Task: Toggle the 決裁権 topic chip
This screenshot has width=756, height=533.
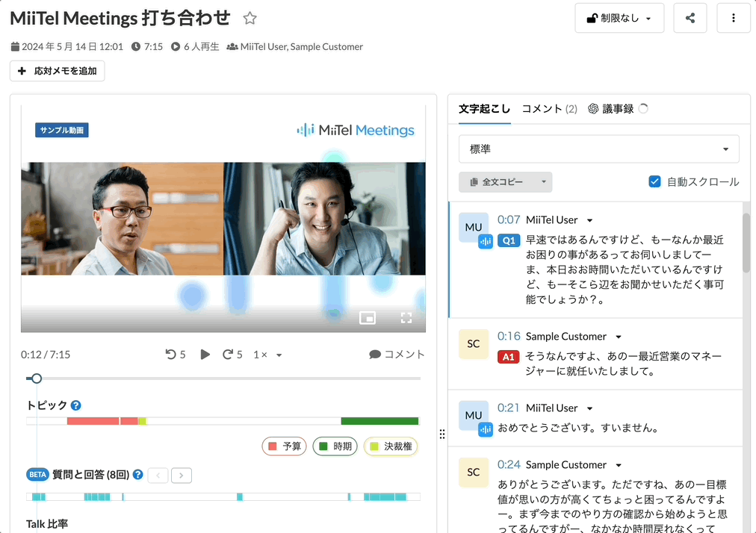Action: click(x=391, y=446)
